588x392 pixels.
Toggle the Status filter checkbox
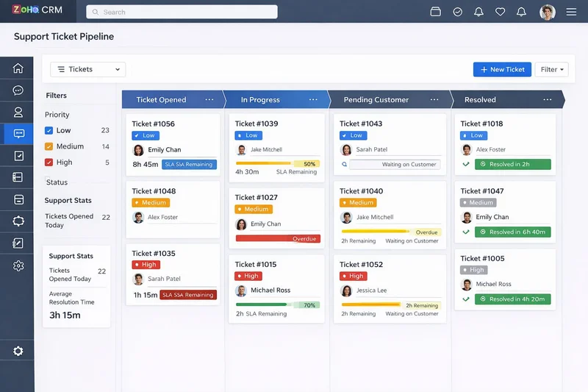(47, 179)
